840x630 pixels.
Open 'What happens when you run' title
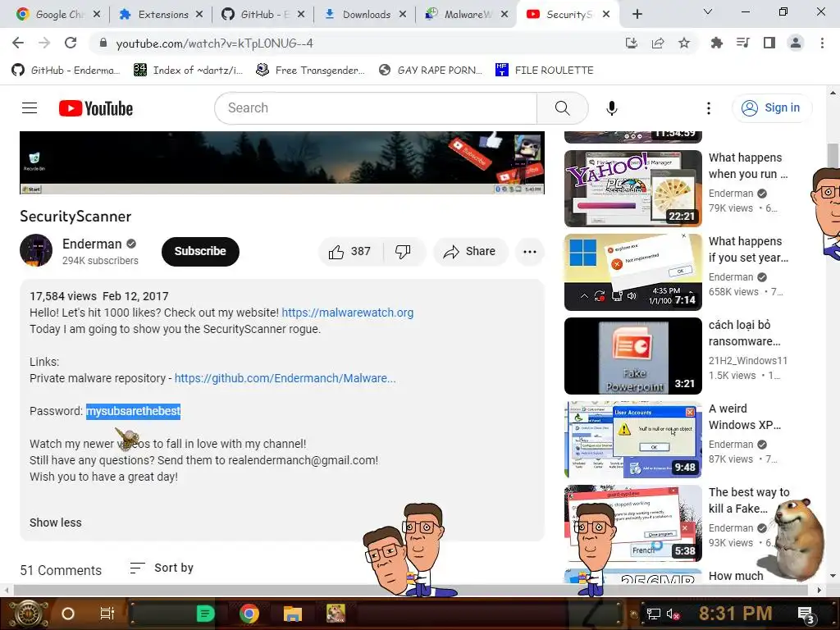pyautogui.click(x=748, y=166)
